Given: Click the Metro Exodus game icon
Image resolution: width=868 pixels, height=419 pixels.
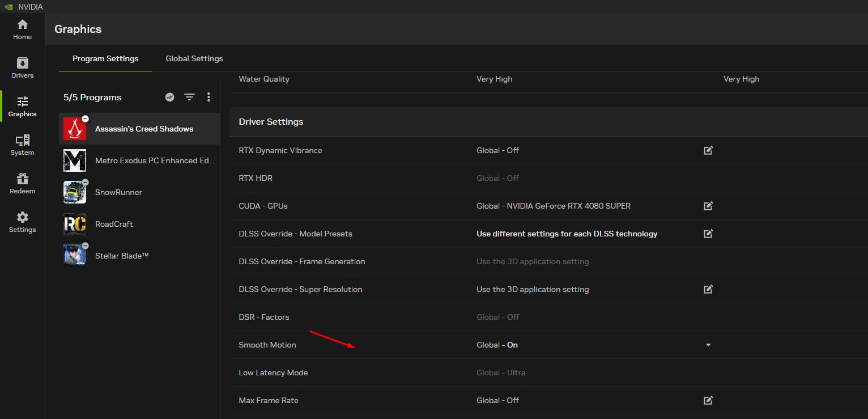Looking at the screenshot, I should click(75, 160).
